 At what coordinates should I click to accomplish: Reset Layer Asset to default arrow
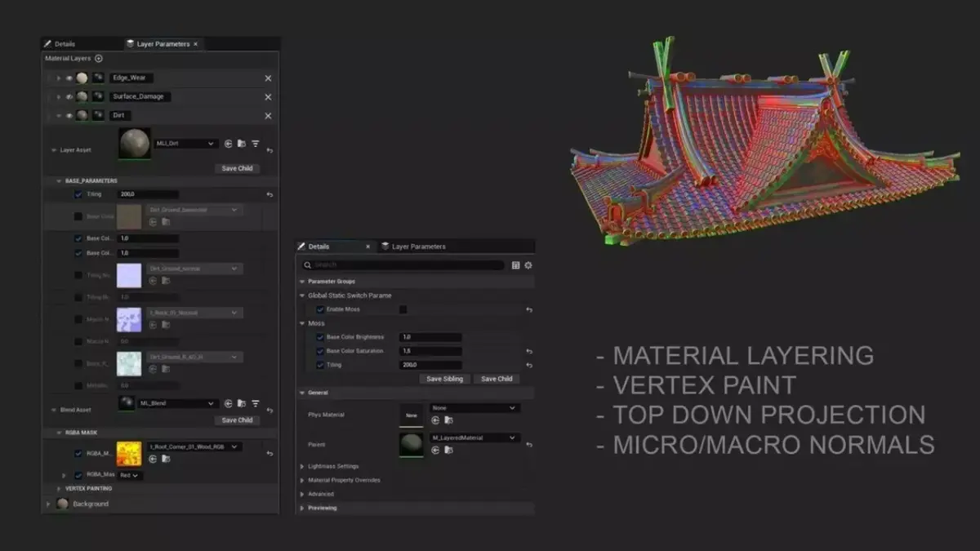[269, 150]
